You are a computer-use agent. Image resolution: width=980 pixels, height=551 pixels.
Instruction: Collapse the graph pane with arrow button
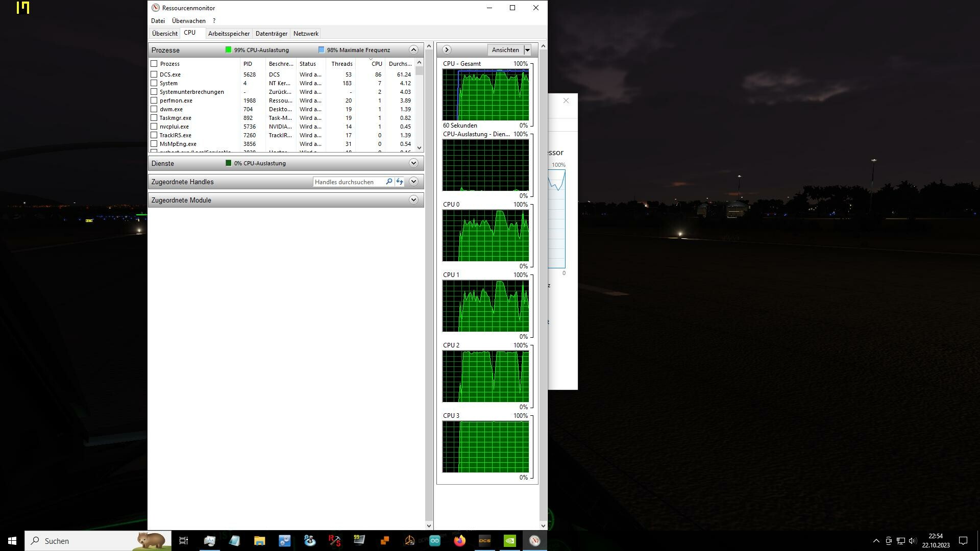[447, 49]
